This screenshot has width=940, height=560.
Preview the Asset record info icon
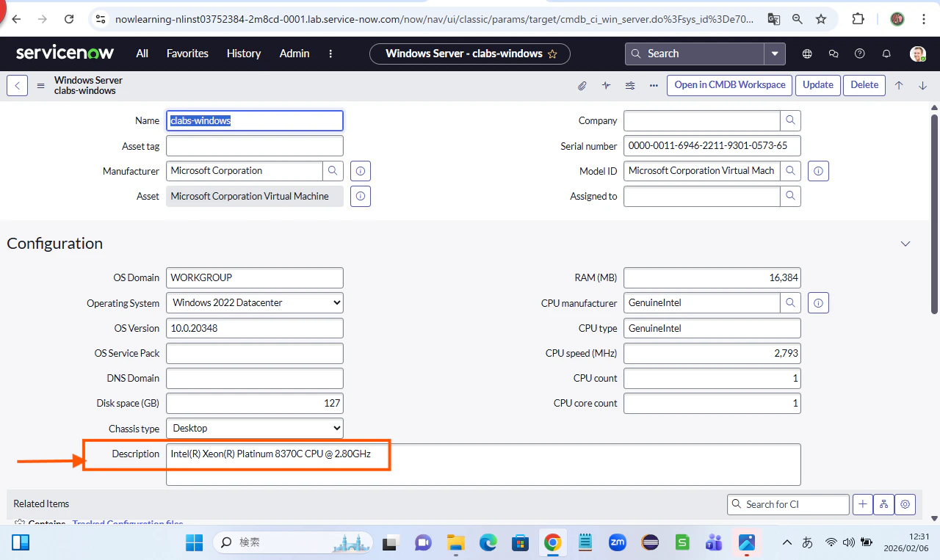point(361,197)
